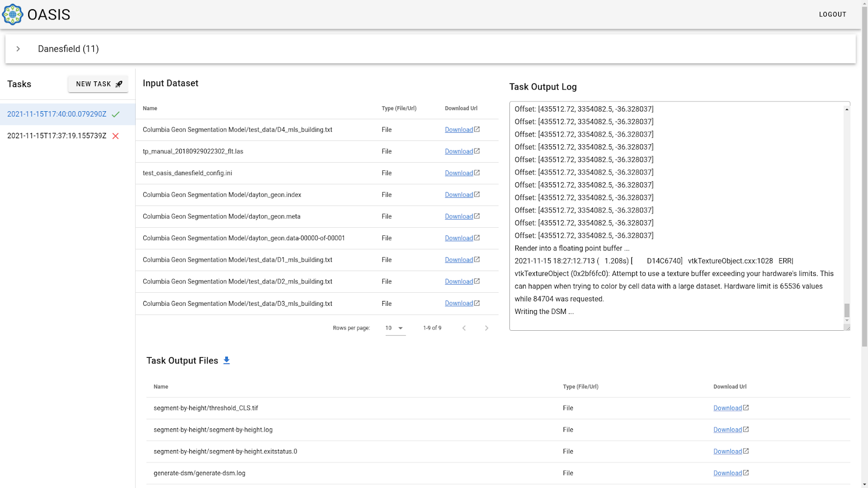This screenshot has width=868, height=488.
Task: Click the green checkmark on the successful task
Action: click(x=116, y=114)
